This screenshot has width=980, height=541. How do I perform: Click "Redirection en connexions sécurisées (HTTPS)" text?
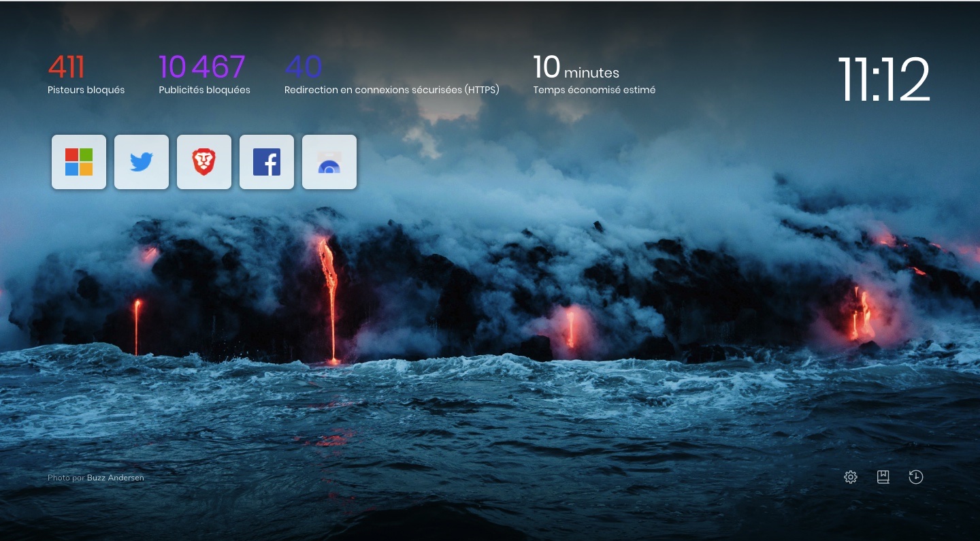[x=391, y=90]
